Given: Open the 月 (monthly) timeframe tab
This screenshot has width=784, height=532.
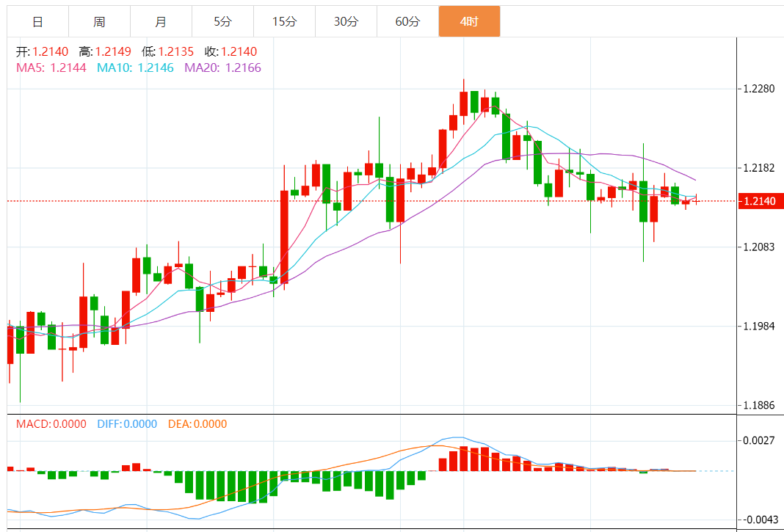Looking at the screenshot, I should coord(161,22).
